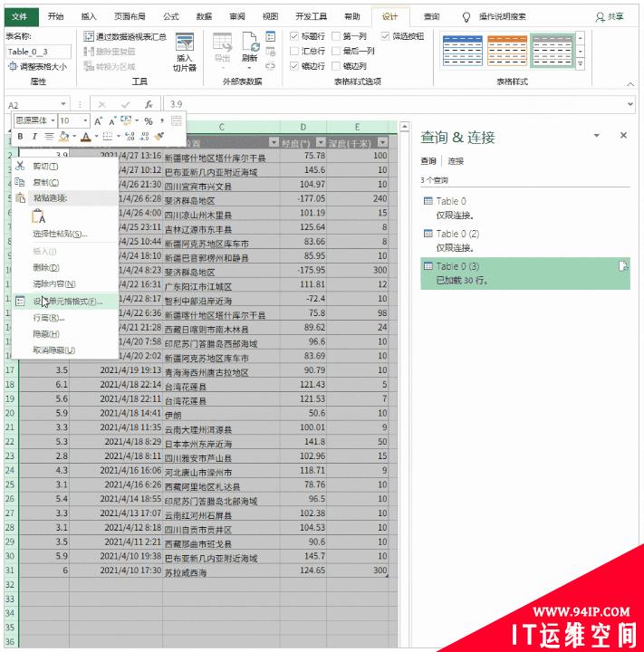The image size is (644, 652).
Task: Toggle 第一列 (first column) checkbox
Action: click(336, 36)
